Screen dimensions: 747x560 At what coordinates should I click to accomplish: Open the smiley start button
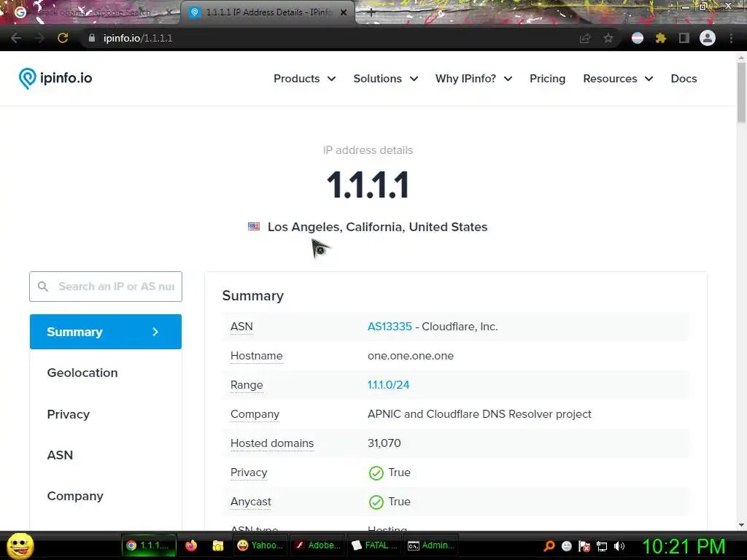tap(20, 545)
